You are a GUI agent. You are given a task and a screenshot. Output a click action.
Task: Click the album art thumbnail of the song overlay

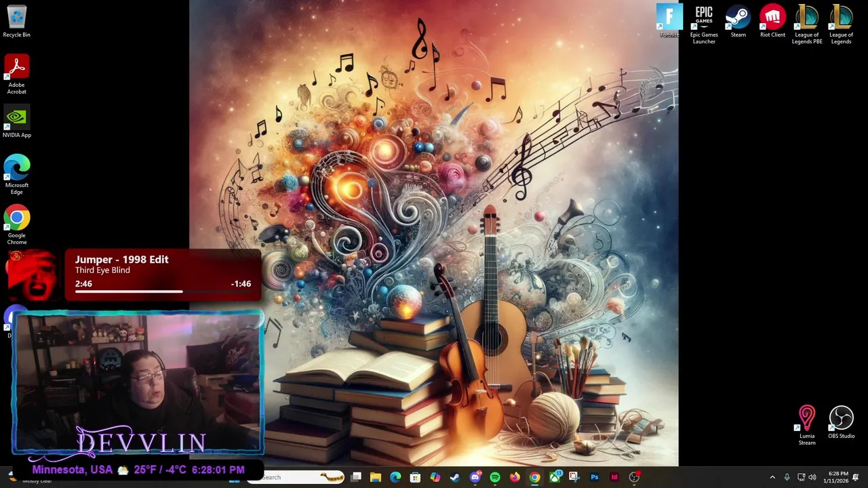pos(31,274)
